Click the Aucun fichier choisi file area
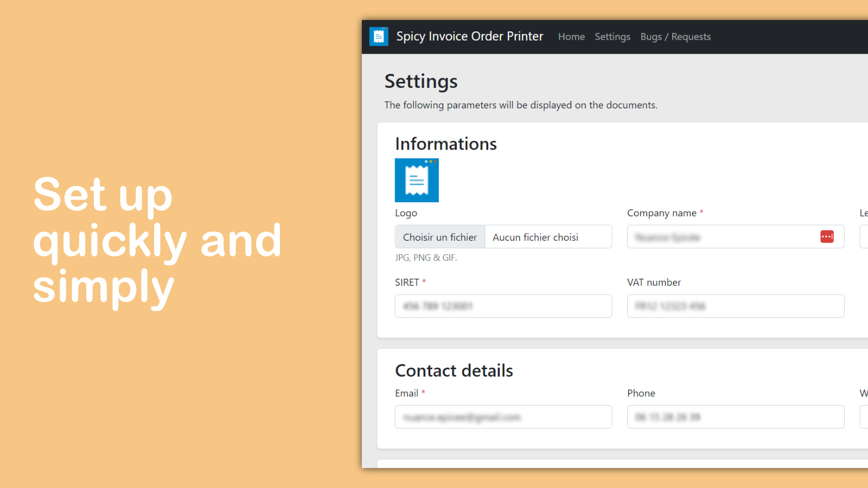This screenshot has width=868, height=488. [x=548, y=237]
